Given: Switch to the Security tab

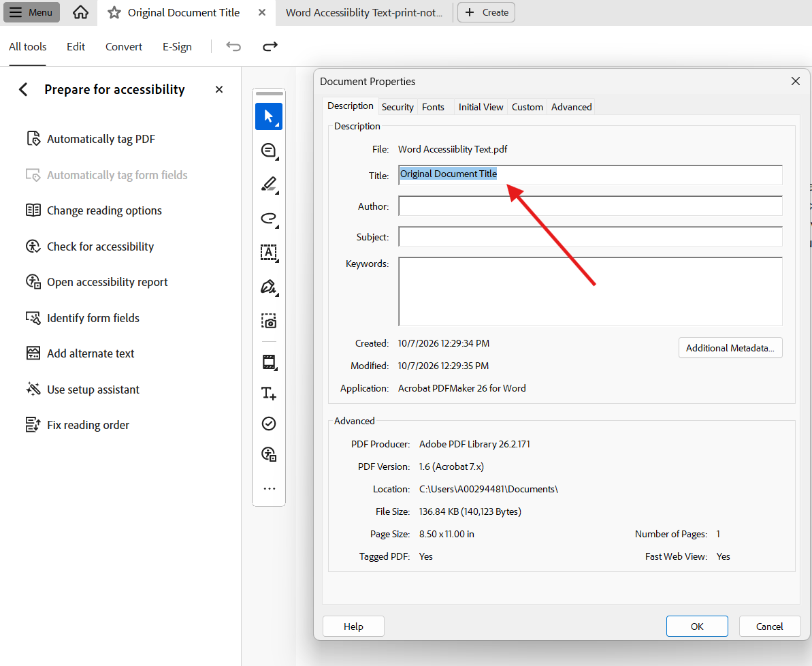Looking at the screenshot, I should pos(397,107).
